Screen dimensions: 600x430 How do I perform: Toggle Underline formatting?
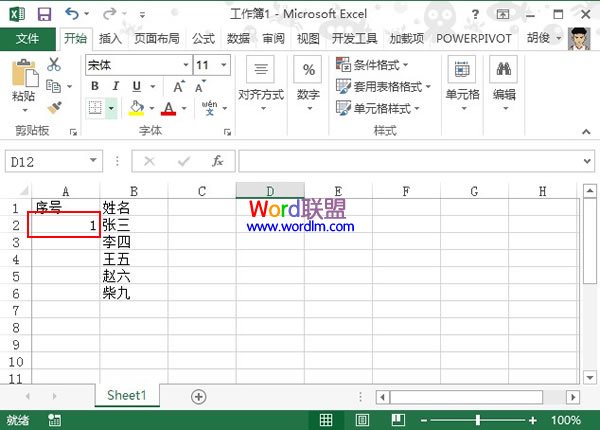point(137,86)
